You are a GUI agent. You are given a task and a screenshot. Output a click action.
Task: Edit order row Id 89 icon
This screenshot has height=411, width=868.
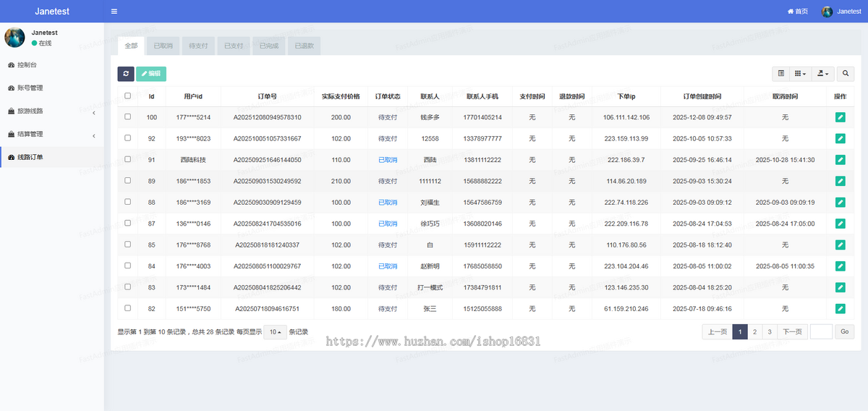click(840, 181)
